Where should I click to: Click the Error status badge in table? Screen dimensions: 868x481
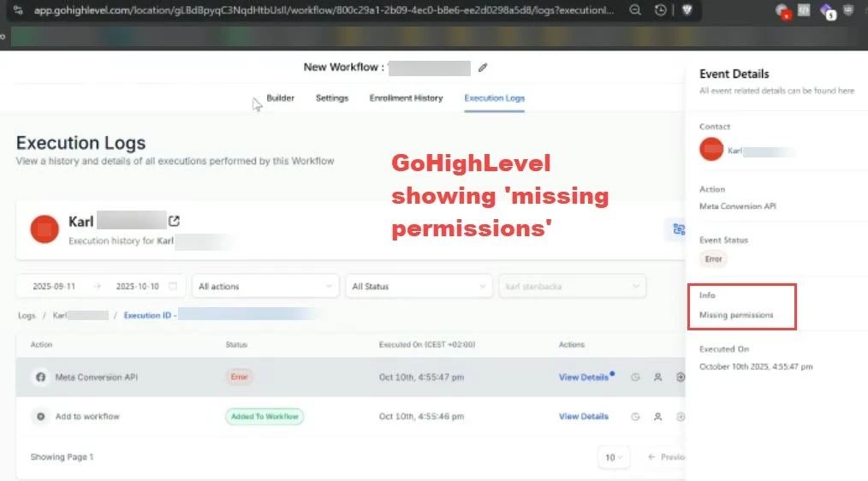point(239,377)
